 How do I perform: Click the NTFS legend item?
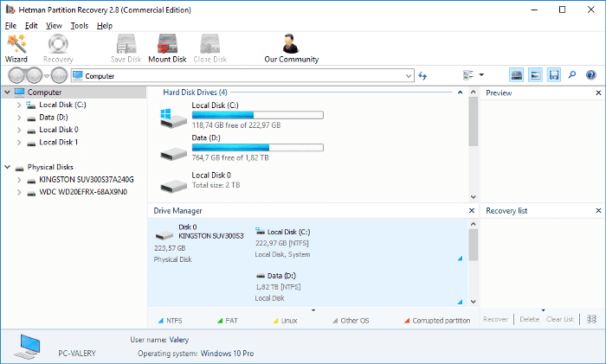point(171,321)
